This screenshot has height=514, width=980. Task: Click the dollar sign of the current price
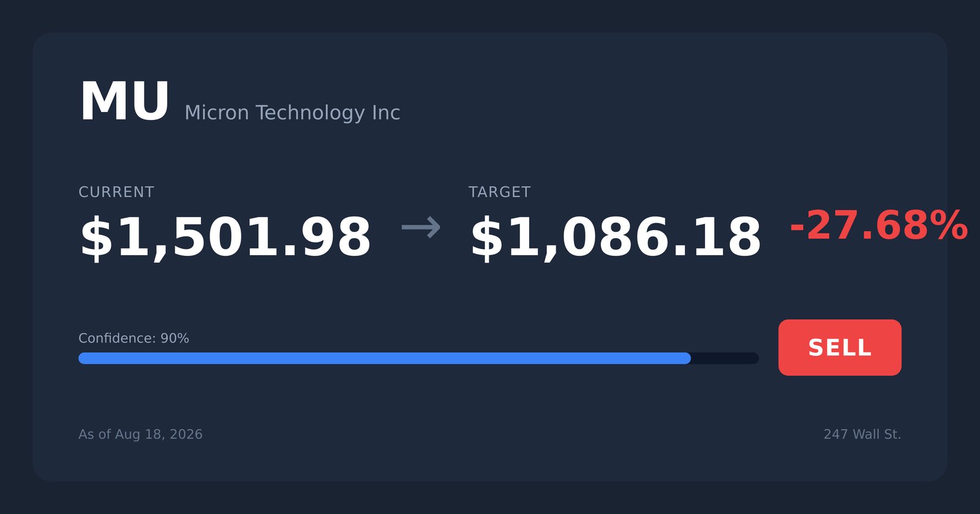[x=97, y=238]
